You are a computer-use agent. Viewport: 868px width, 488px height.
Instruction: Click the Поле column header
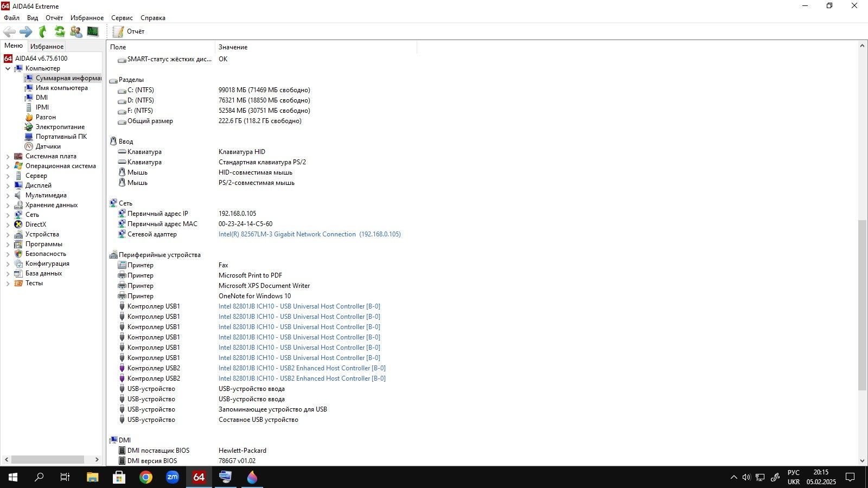161,47
